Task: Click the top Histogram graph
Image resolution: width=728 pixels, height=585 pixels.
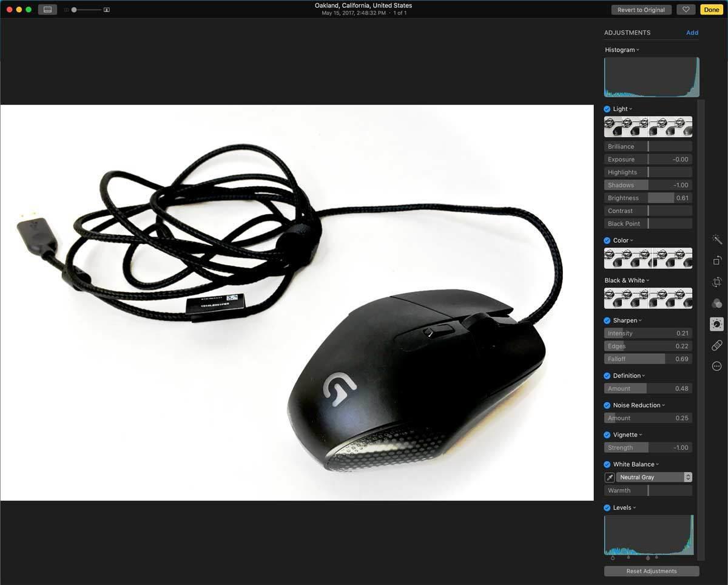Action: coord(652,77)
